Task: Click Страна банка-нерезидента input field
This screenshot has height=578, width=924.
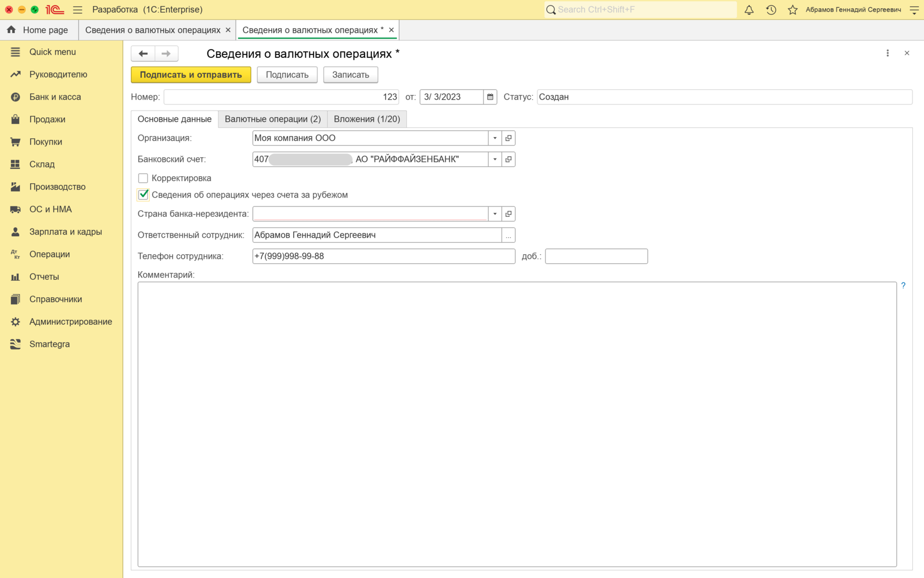Action: [370, 214]
